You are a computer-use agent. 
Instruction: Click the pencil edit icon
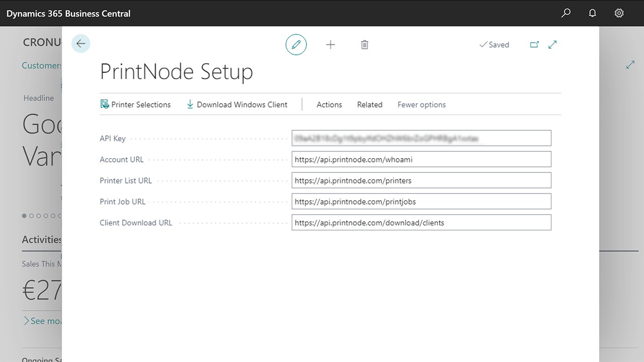coord(296,45)
